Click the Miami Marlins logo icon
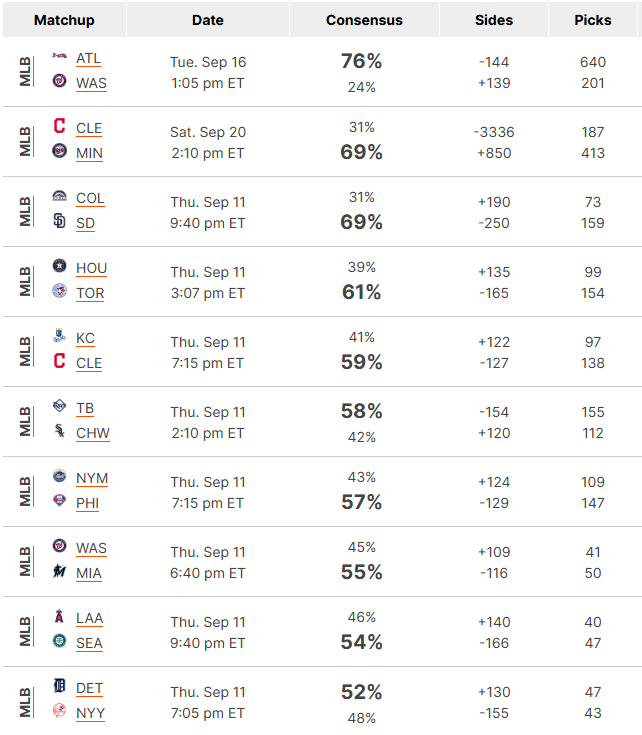 tap(59, 570)
